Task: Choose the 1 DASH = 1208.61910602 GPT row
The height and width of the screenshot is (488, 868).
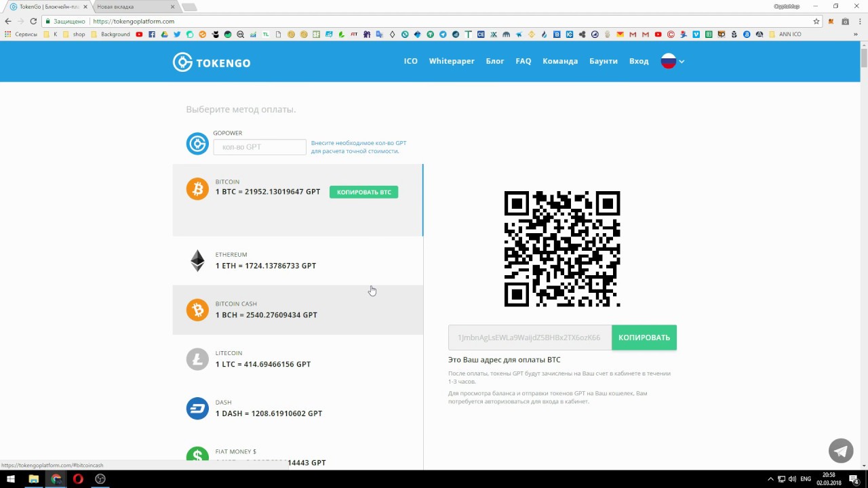Action: pyautogui.click(x=298, y=408)
